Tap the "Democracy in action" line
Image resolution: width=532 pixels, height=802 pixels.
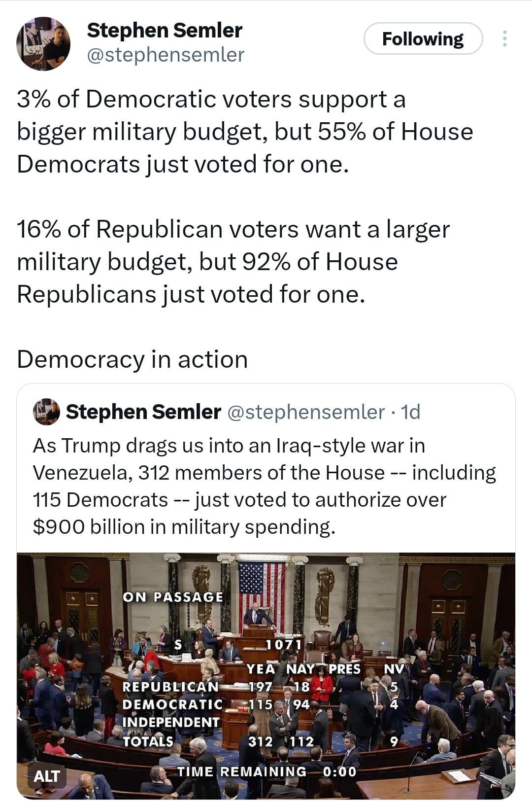132,359
